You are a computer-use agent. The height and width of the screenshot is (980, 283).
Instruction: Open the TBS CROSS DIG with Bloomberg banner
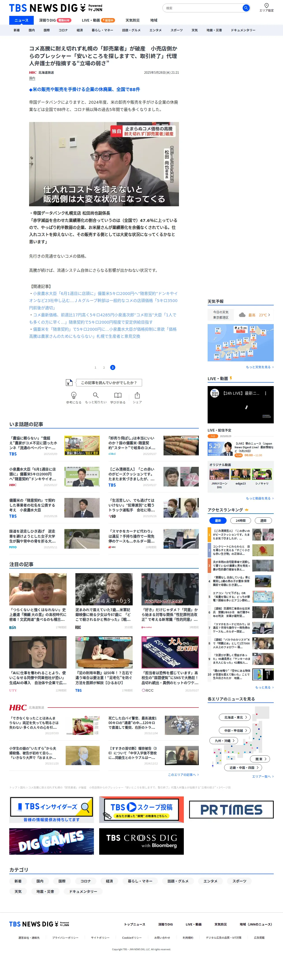pyautogui.click(x=141, y=841)
